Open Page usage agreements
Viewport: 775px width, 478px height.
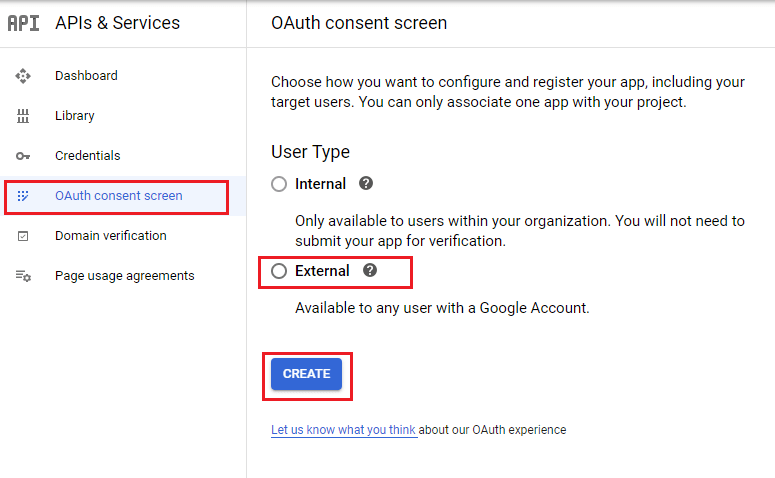coord(124,276)
